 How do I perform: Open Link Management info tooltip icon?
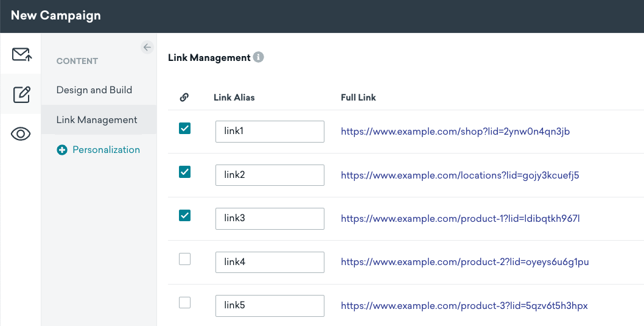pos(258,57)
